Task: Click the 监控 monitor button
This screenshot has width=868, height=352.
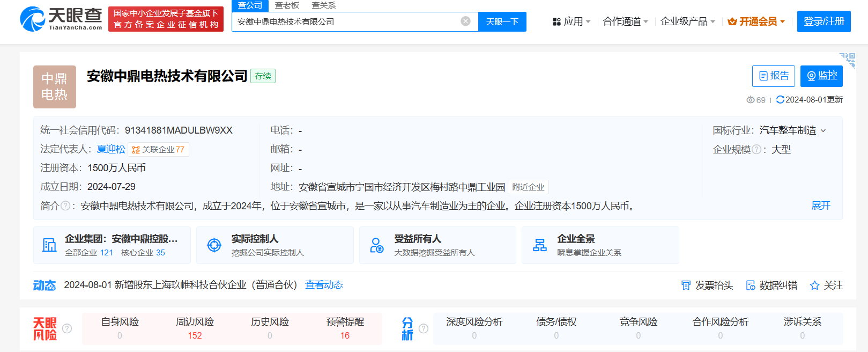Action: pyautogui.click(x=821, y=76)
